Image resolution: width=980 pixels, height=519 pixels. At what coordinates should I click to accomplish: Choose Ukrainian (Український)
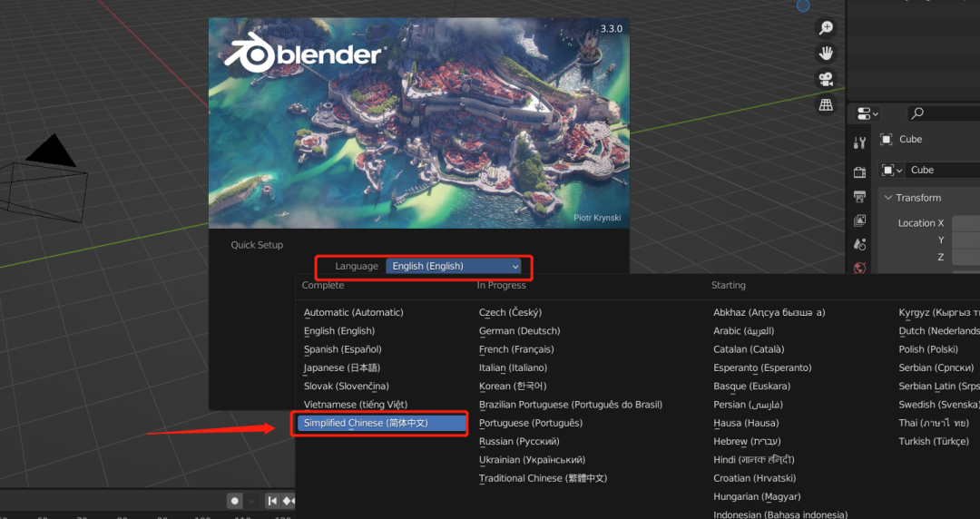pos(532,460)
